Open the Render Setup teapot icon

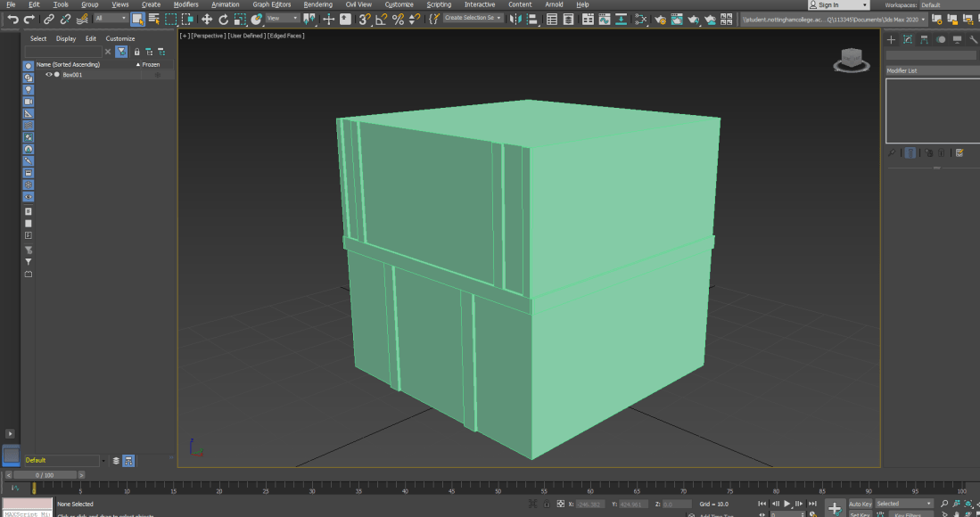pos(661,19)
